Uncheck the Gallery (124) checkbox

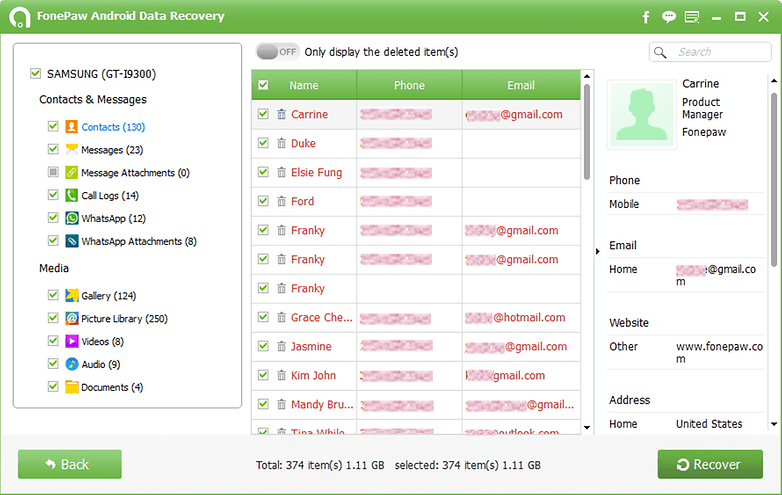point(53,295)
